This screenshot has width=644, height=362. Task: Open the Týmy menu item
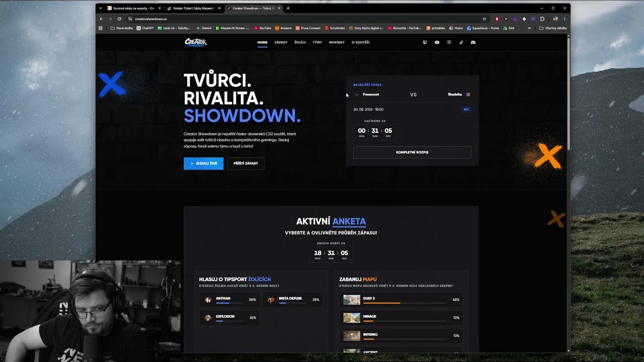tap(317, 42)
